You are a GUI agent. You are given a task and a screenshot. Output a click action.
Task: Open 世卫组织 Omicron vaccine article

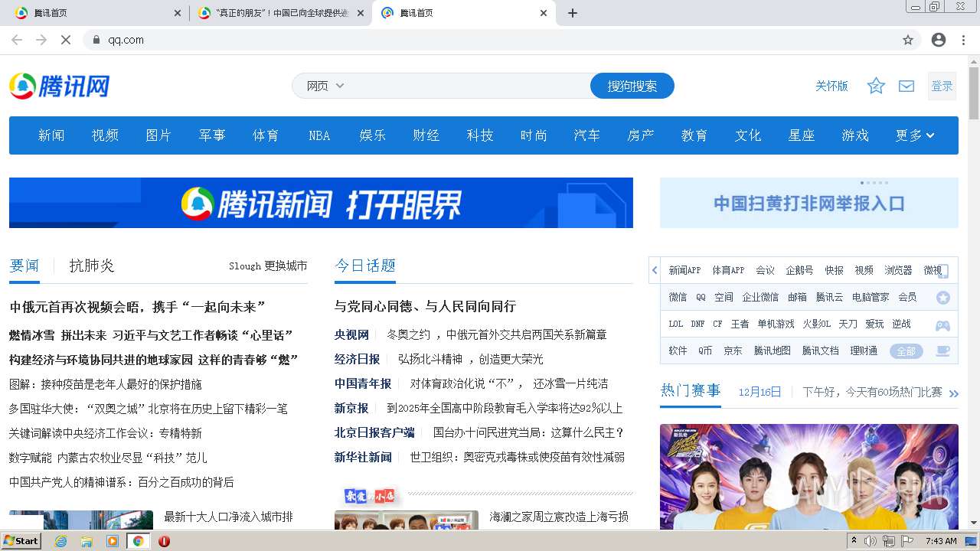[517, 457]
